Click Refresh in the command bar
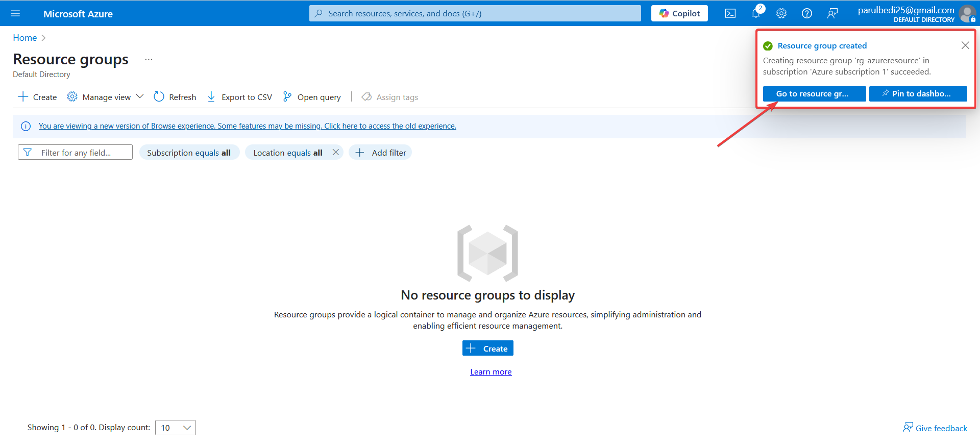The image size is (980, 448). coord(175,97)
